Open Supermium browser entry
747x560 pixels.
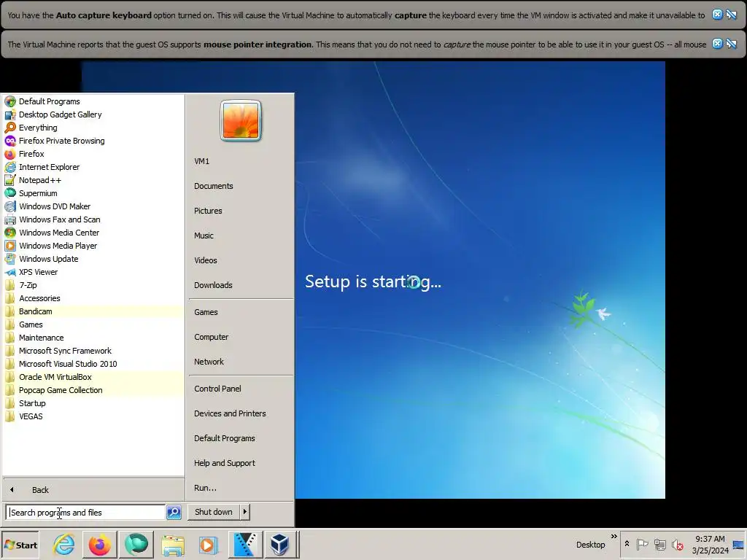(x=93, y=193)
